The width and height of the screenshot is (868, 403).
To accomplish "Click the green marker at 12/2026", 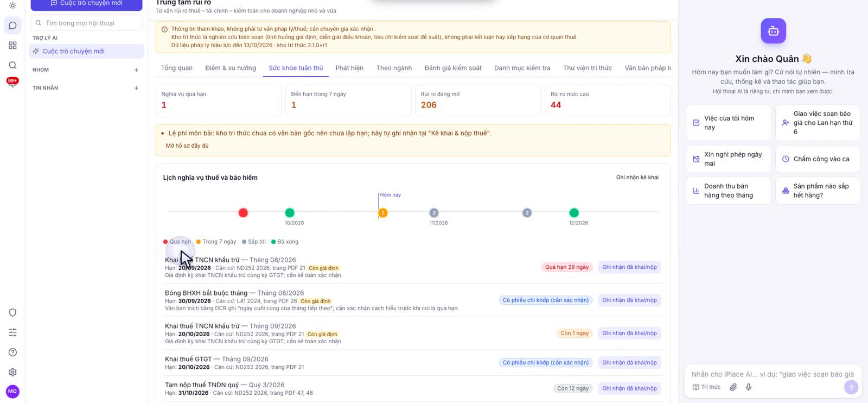I will [574, 212].
